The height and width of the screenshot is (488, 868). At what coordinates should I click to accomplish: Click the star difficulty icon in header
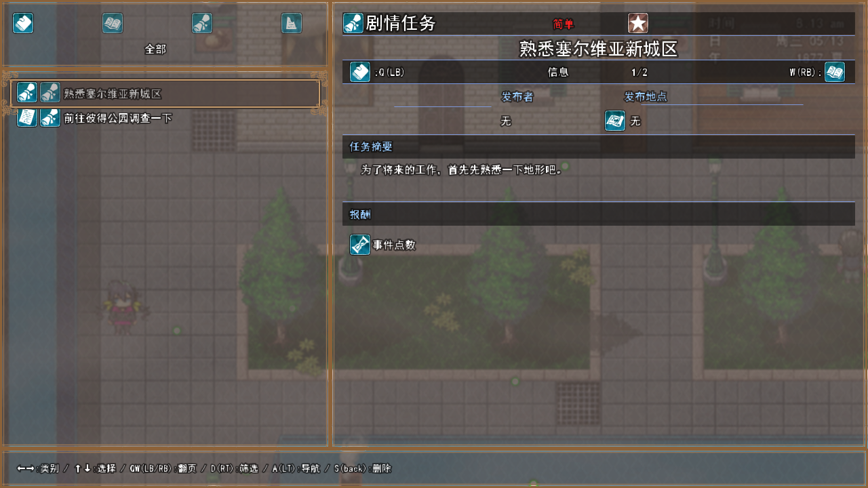tap(638, 23)
